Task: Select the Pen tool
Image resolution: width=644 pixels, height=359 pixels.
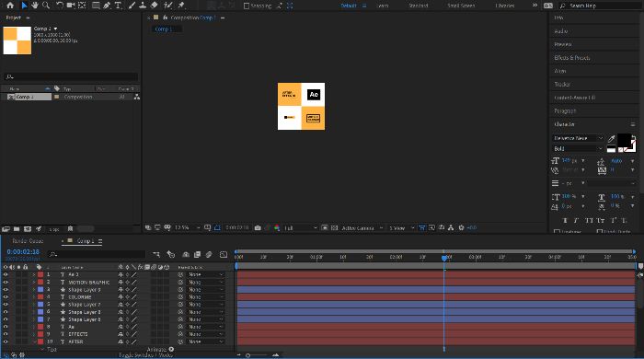Action: (108, 6)
